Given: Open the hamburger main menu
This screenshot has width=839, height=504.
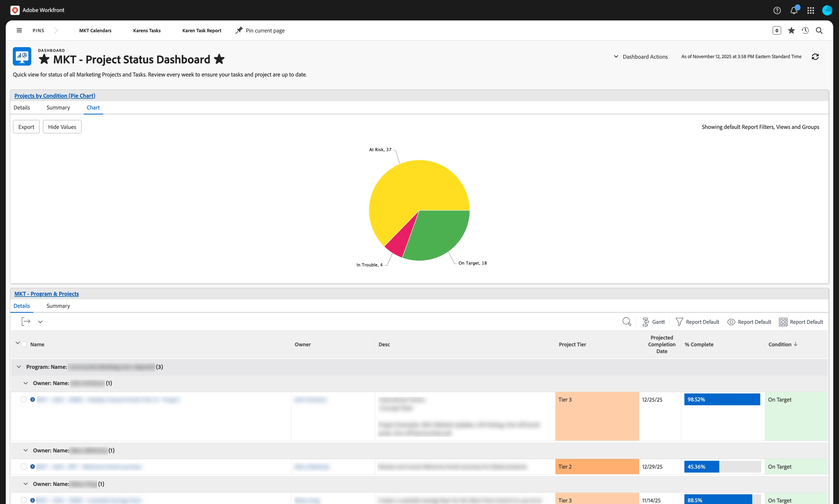Looking at the screenshot, I should [19, 31].
